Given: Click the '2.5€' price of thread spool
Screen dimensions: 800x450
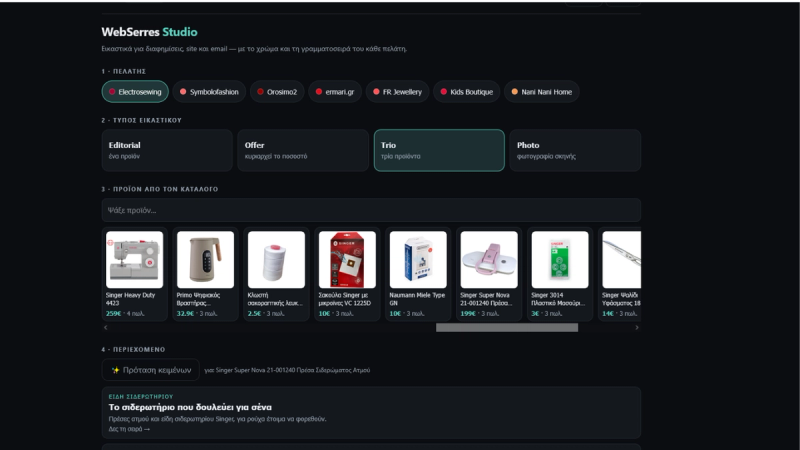Looking at the screenshot, I should click(254, 314).
